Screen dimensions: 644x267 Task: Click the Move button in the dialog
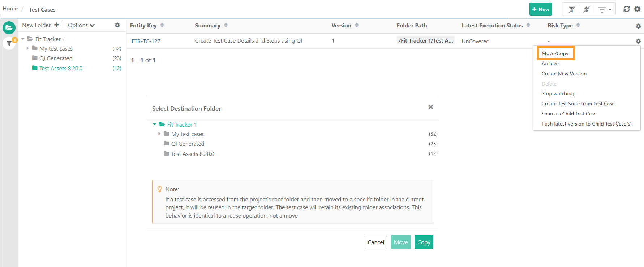401,242
